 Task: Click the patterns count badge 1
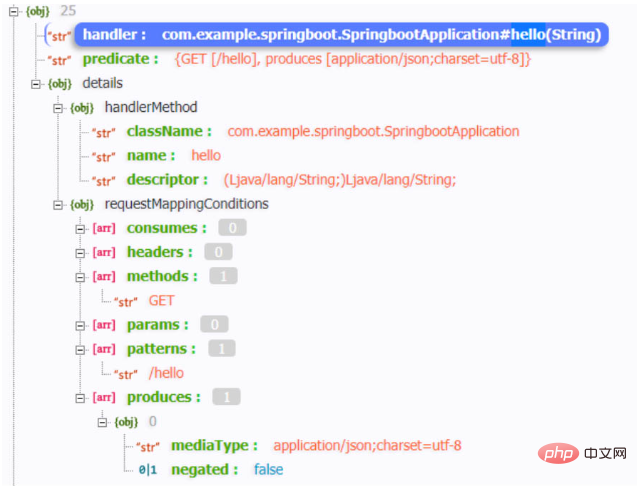pyautogui.click(x=222, y=349)
